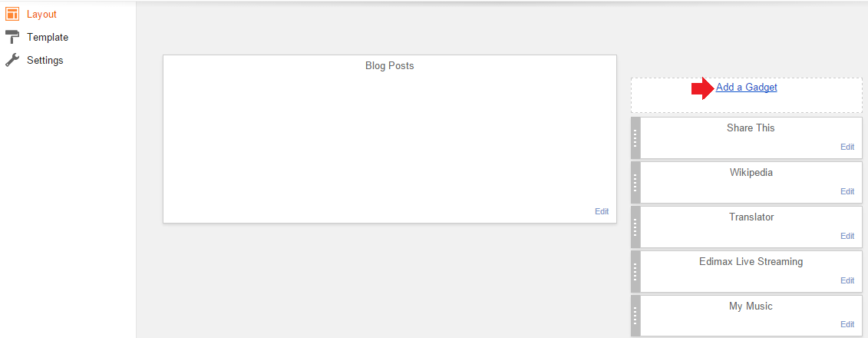This screenshot has width=868, height=338.
Task: Click the Template paint roller icon
Action: point(12,37)
